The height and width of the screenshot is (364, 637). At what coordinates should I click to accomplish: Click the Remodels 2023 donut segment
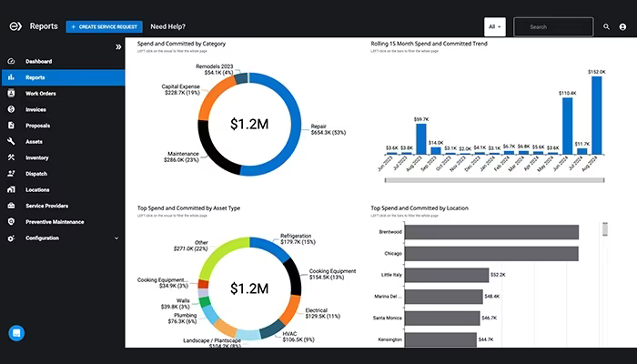click(241, 78)
